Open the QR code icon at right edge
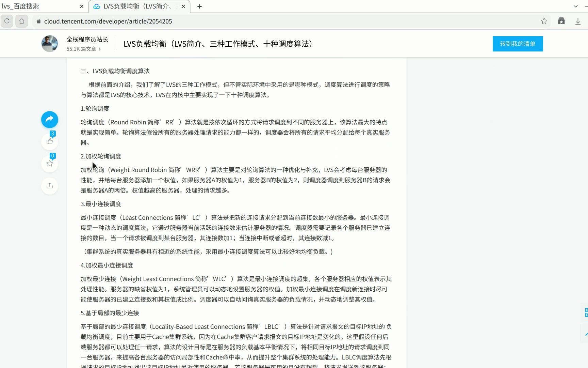This screenshot has width=588, height=368. pyautogui.click(x=586, y=312)
